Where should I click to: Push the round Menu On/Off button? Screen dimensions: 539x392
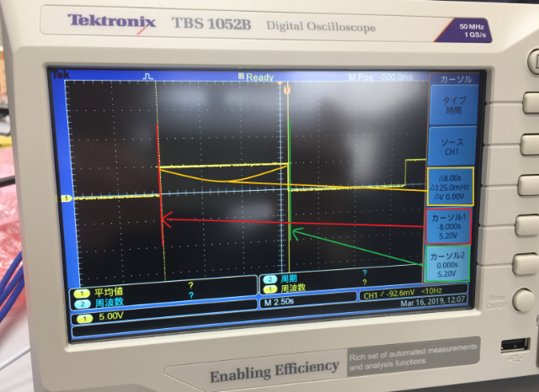tap(524, 300)
